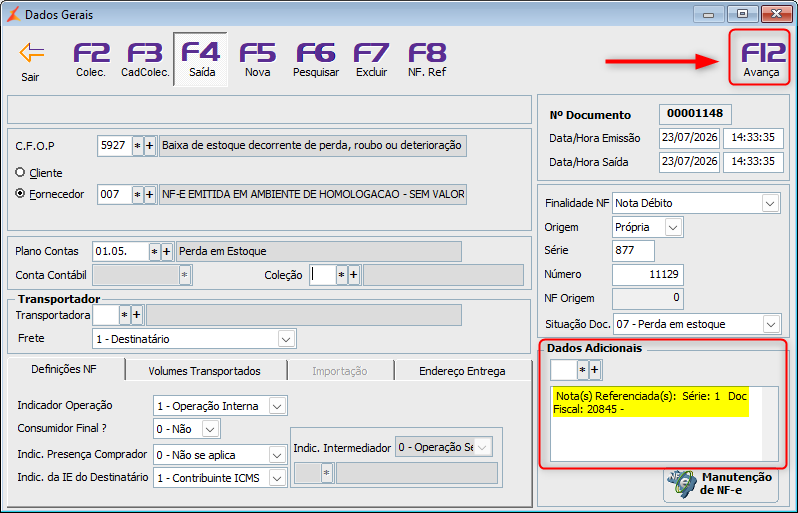Toggle the F4 Saída button
The height and width of the screenshot is (513, 798).
point(201,60)
